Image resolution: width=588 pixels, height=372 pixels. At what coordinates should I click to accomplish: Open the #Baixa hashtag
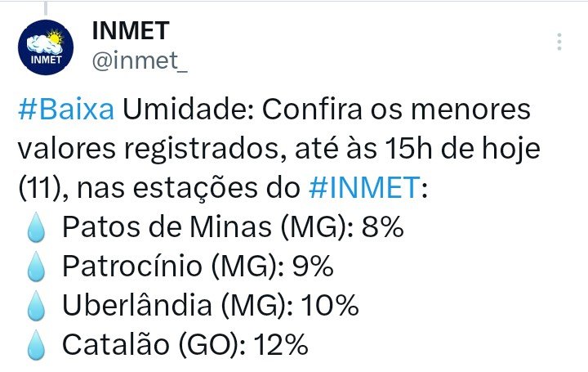(68, 110)
